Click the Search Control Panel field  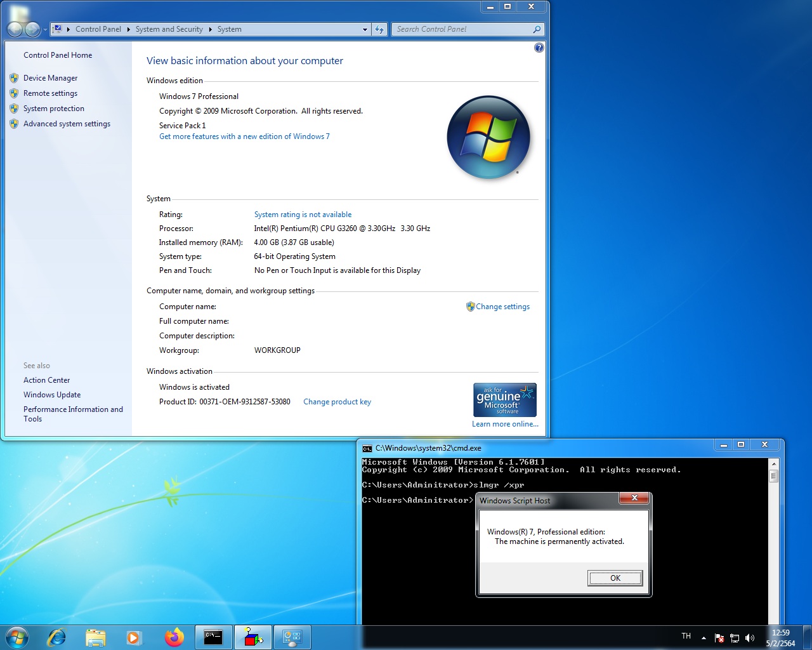462,29
